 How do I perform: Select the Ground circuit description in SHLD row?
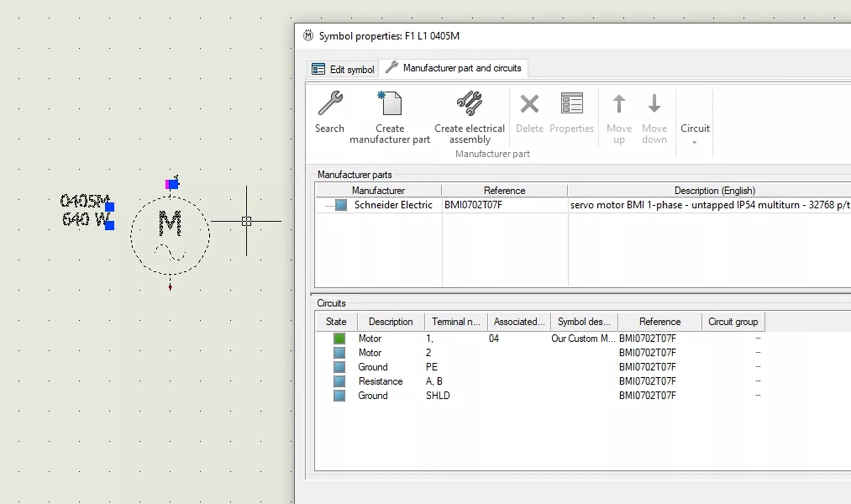coord(373,395)
